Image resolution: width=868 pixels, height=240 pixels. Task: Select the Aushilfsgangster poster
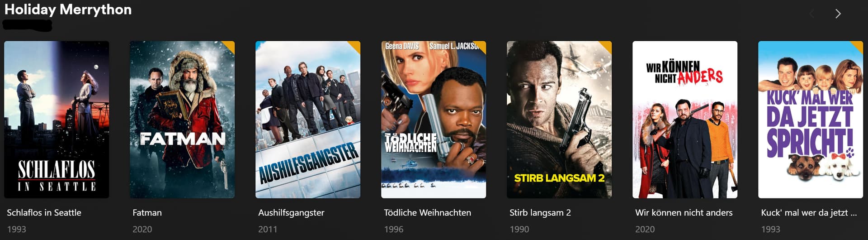point(308,120)
